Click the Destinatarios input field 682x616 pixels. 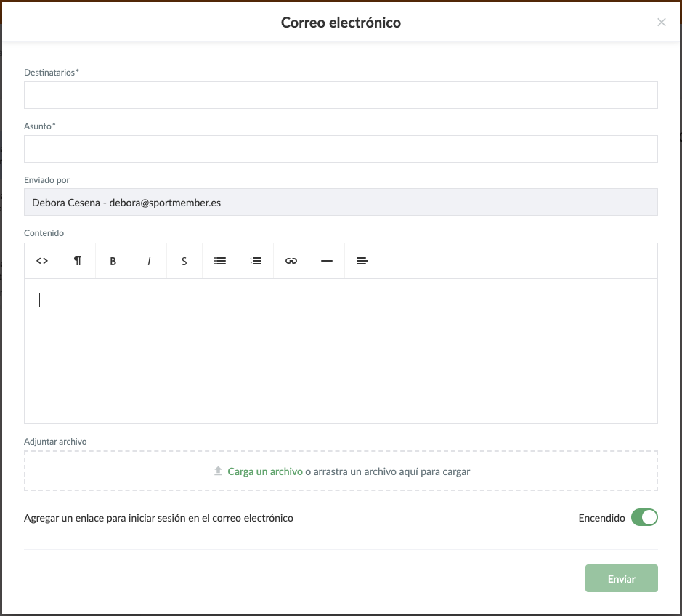click(x=341, y=95)
